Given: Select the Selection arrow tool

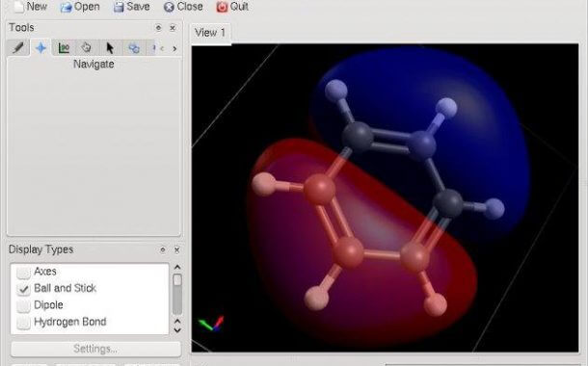Looking at the screenshot, I should click(110, 48).
